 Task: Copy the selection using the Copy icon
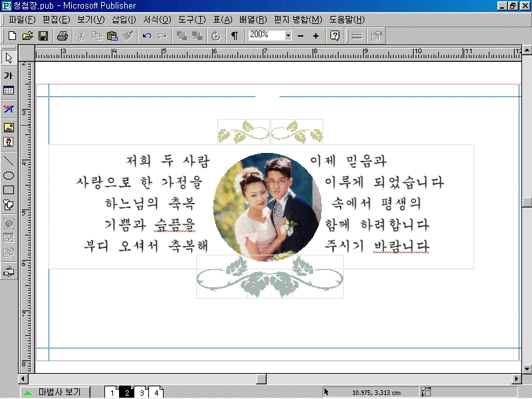click(x=96, y=36)
